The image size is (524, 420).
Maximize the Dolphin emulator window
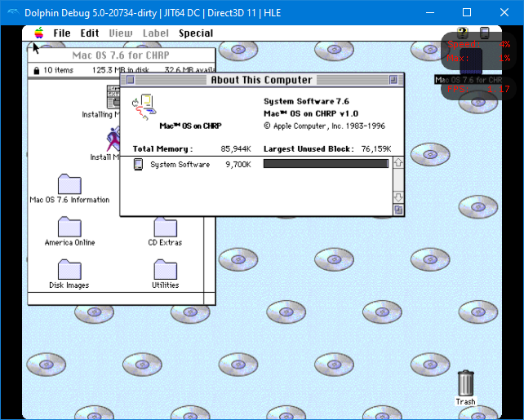[x=467, y=12]
